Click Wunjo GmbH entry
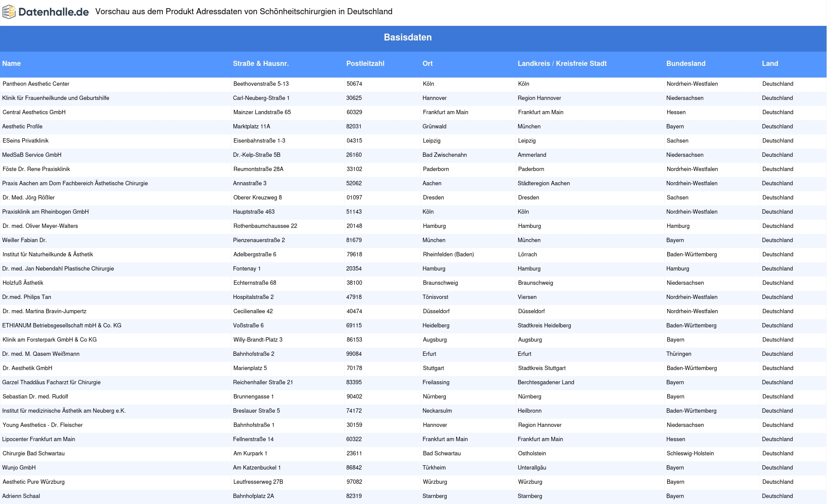Viewport: 827px width, 504px height. tap(19, 467)
